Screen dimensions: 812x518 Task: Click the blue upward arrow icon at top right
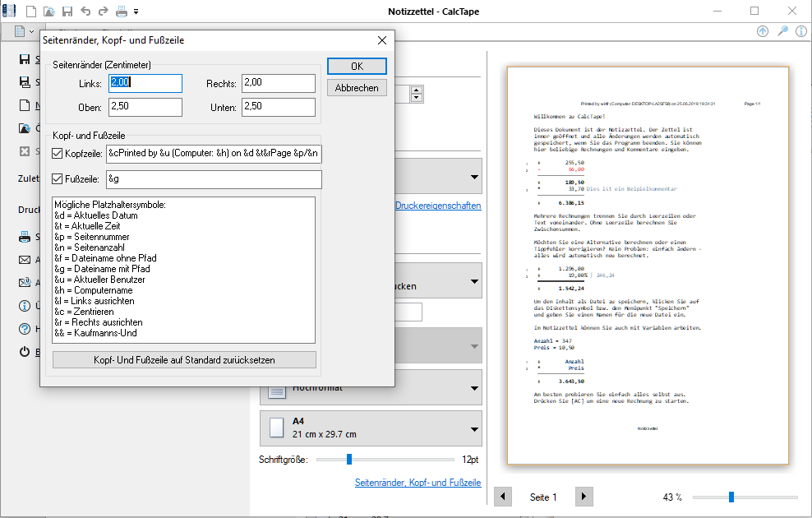point(764,31)
